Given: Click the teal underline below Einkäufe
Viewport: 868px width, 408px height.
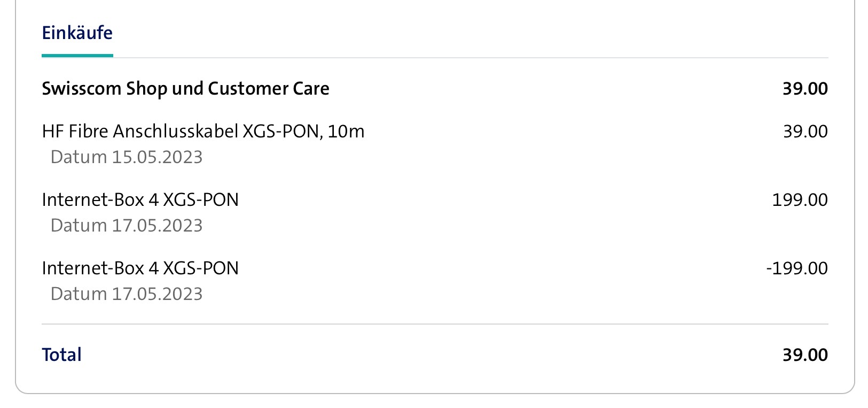Looking at the screenshot, I should coord(77,55).
